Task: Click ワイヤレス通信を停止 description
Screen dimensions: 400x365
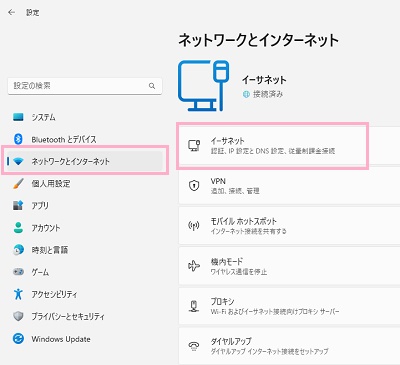Action: tap(239, 272)
